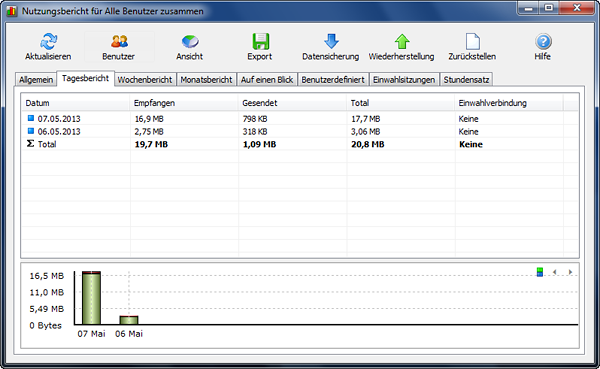Click the Aktualisieren refresh icon
Image resolution: width=600 pixels, height=369 pixels.
pyautogui.click(x=49, y=41)
